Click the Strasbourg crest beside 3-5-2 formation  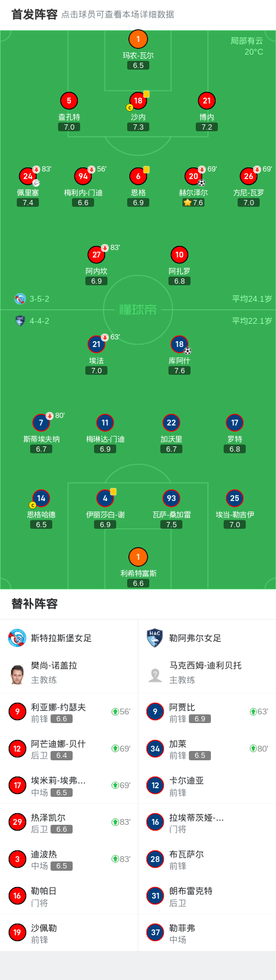20,299
